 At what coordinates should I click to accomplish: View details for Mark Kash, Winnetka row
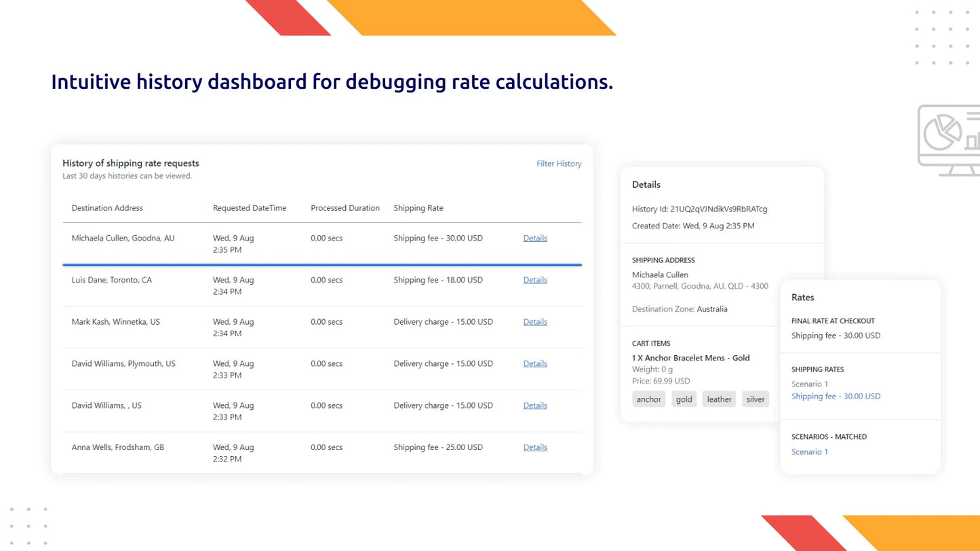point(535,322)
